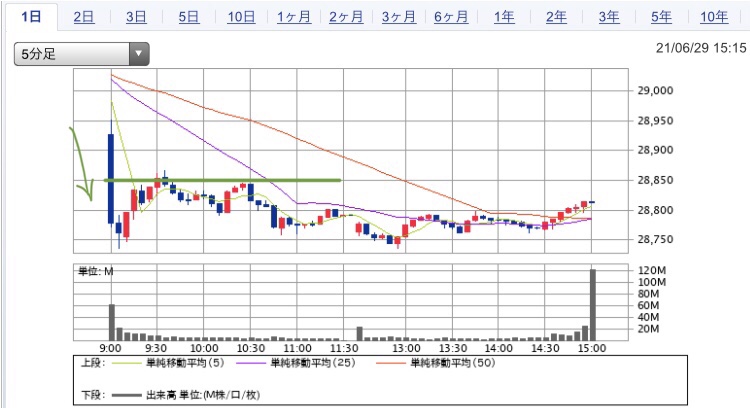The image size is (750, 408).
Task: Switch to the 2日 range tab
Action: point(84,17)
